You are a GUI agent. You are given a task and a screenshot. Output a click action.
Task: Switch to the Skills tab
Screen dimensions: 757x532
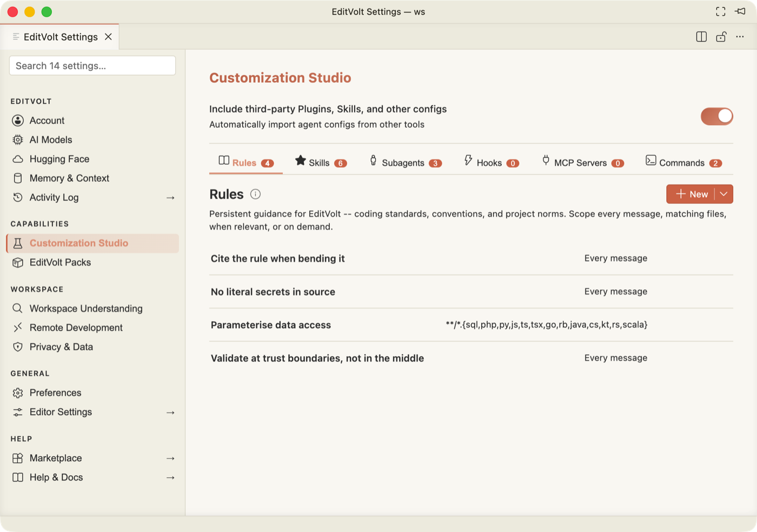(321, 162)
